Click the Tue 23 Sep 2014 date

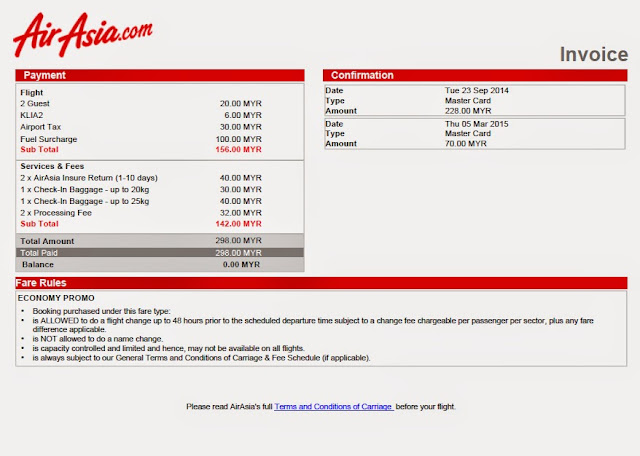click(x=477, y=90)
